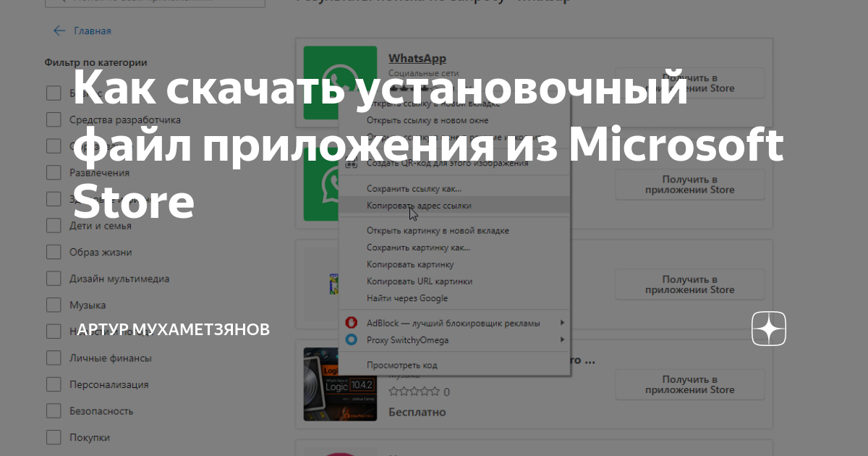Tick the Развлечения category checkbox

point(54,172)
